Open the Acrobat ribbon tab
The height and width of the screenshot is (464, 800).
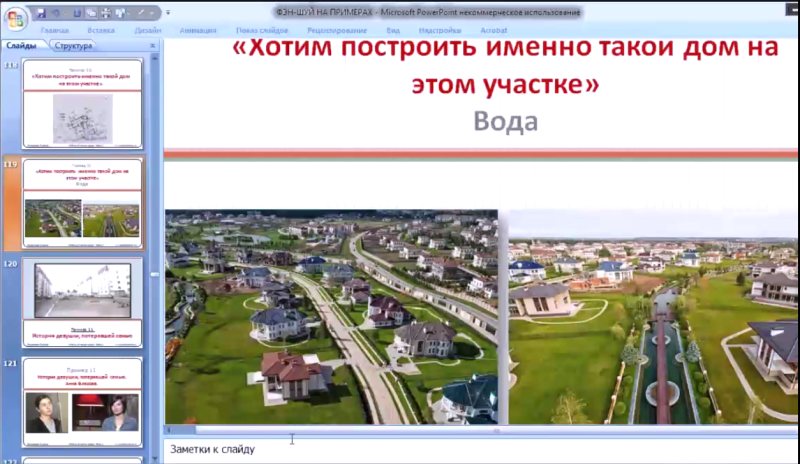(493, 31)
